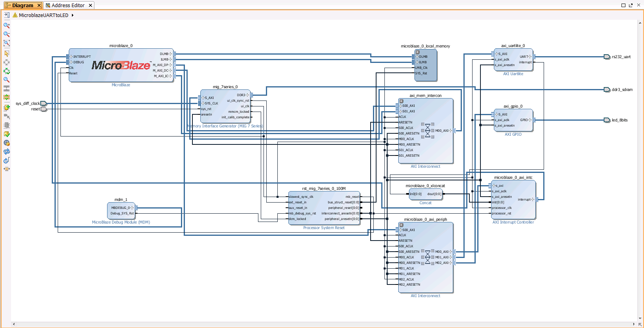Click the vertical scrollbar down arrow

point(640,318)
